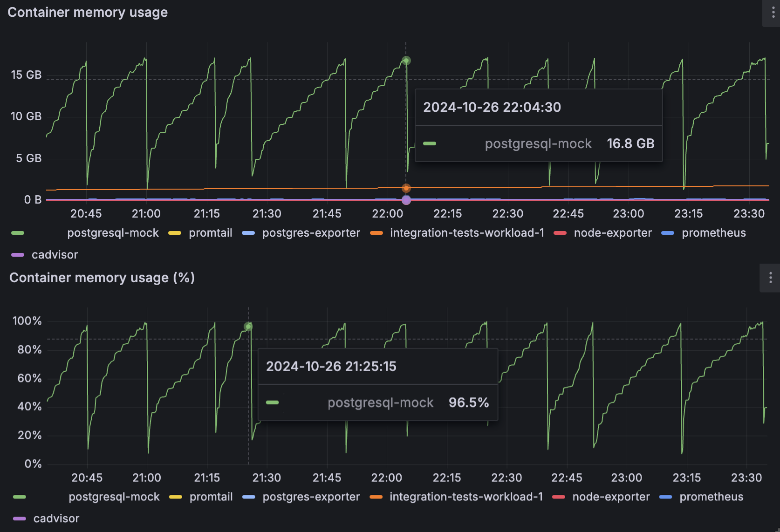Click the Container memory usage (%) title

click(102, 278)
